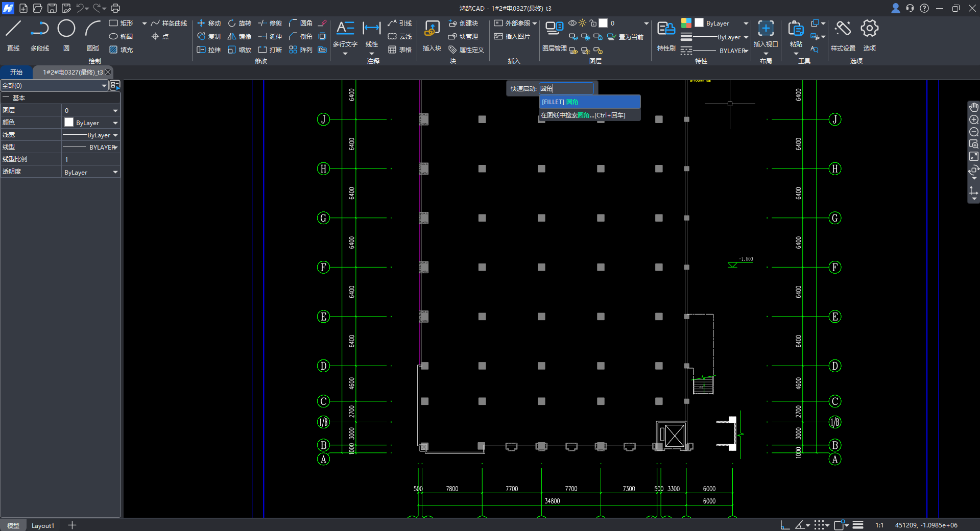The height and width of the screenshot is (531, 980).
Task: Switch to the 开始 tab
Action: coord(16,72)
